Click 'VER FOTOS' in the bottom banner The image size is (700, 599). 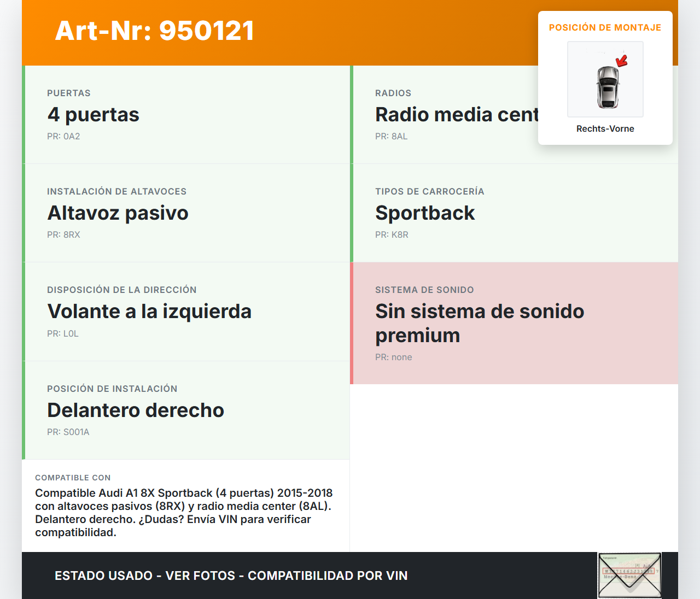pos(200,575)
